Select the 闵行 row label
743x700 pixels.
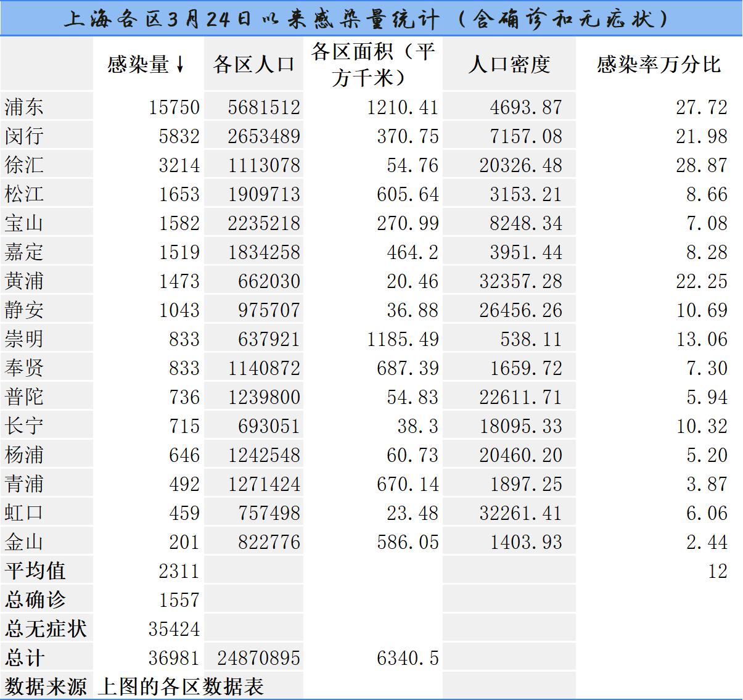[x=24, y=136]
